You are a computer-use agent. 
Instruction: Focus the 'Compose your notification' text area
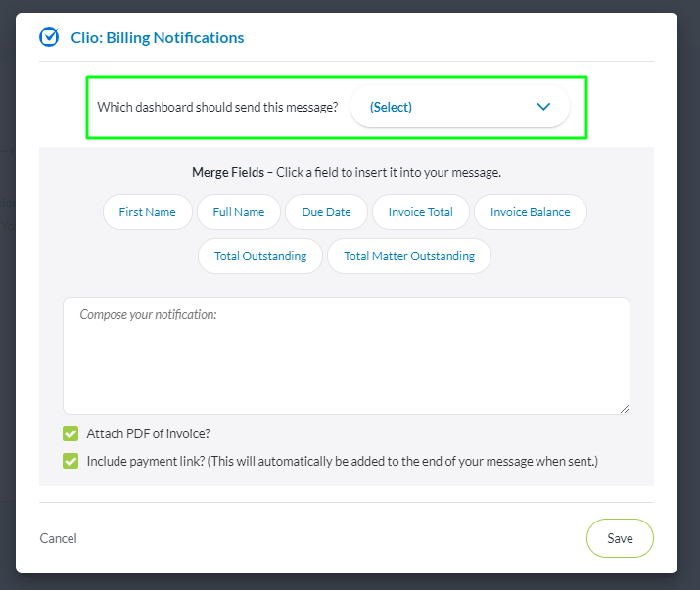pyautogui.click(x=346, y=355)
